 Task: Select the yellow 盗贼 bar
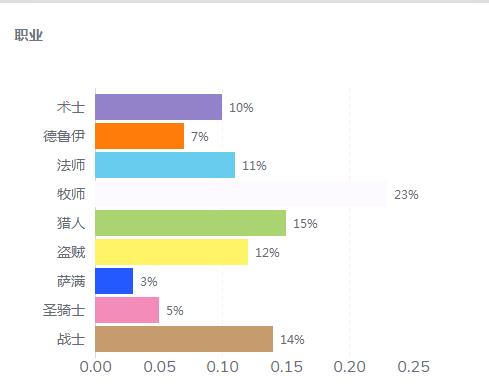coord(172,252)
